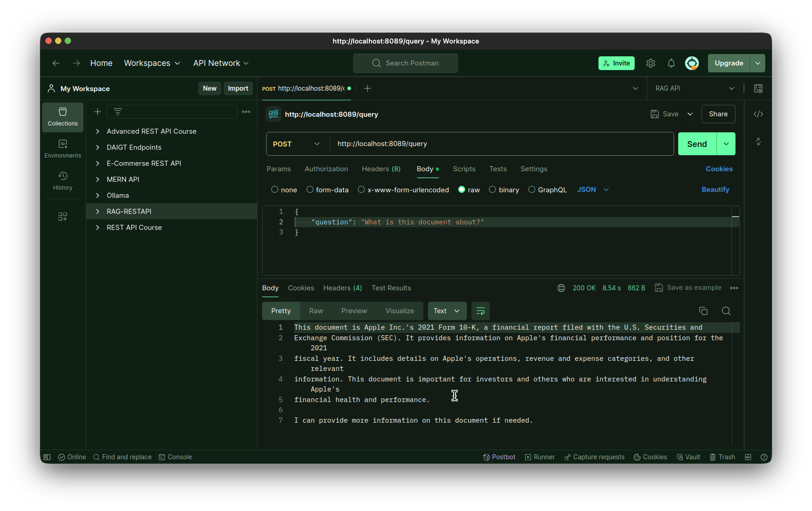812x511 pixels.
Task: Expand the Ollama collection
Action: 98,196
